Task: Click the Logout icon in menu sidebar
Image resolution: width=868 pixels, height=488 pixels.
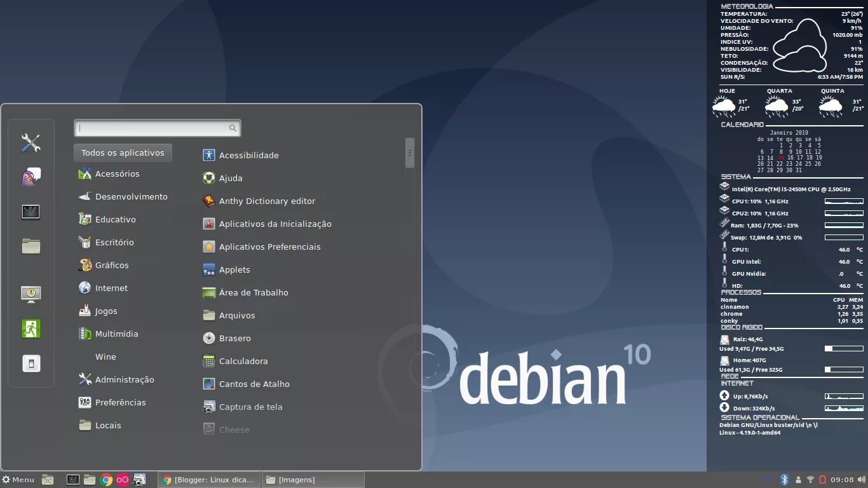Action: coord(31,329)
